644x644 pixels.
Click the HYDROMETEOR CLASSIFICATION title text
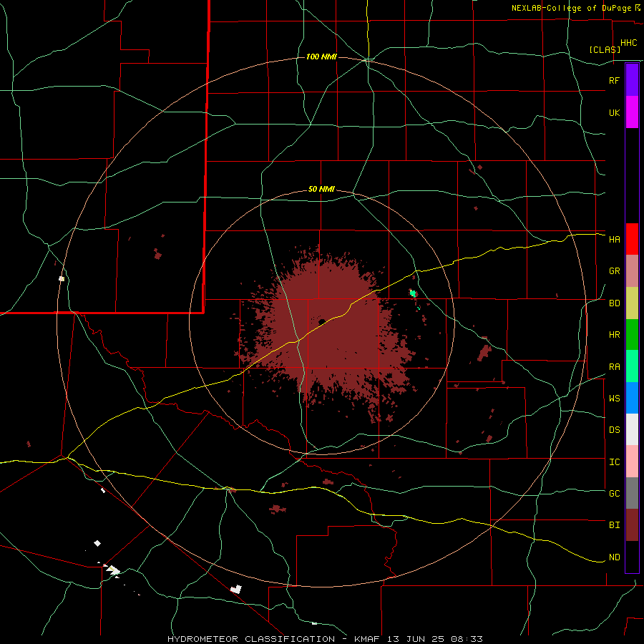click(251, 639)
